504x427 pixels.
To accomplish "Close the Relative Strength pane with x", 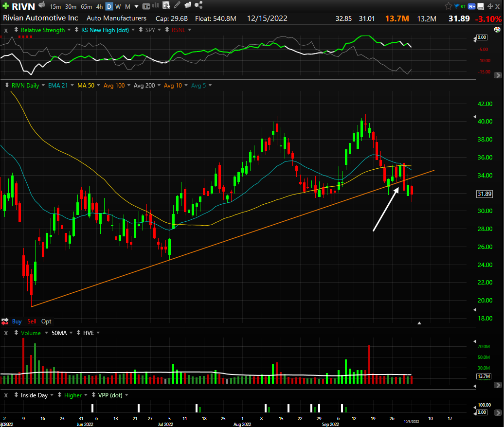I will click(x=6, y=30).
